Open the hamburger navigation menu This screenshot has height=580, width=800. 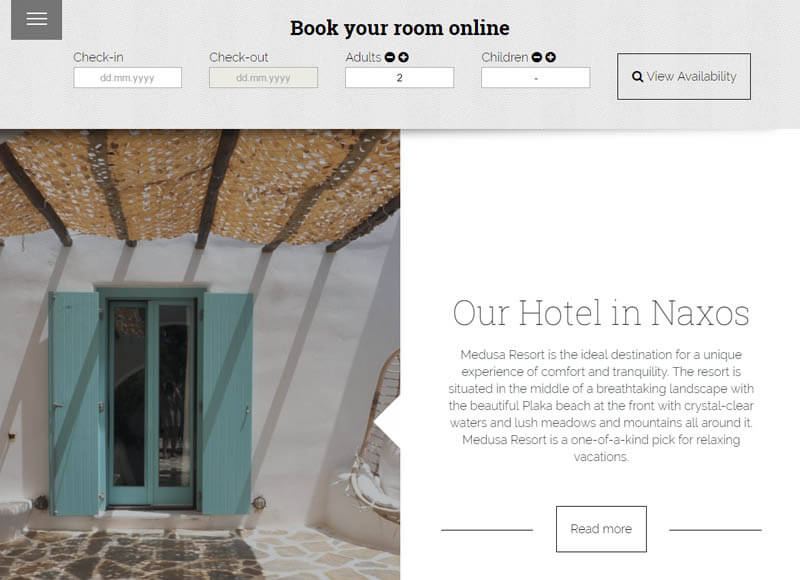[x=36, y=19]
